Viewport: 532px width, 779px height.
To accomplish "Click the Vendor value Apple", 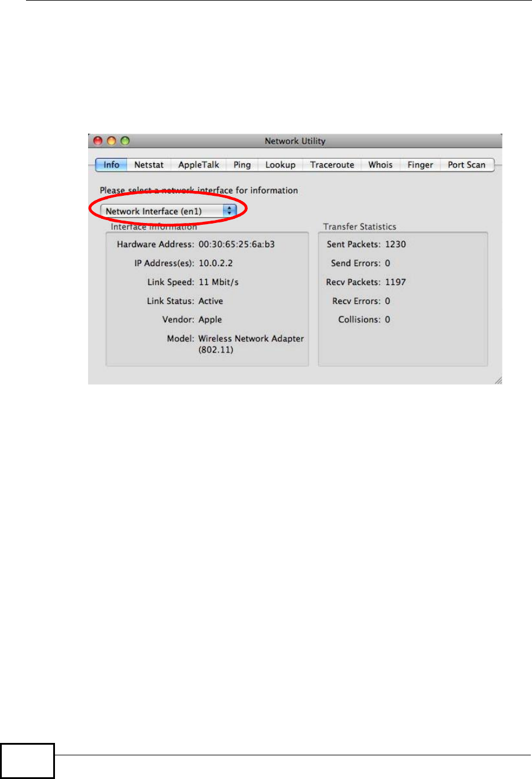I will point(210,319).
